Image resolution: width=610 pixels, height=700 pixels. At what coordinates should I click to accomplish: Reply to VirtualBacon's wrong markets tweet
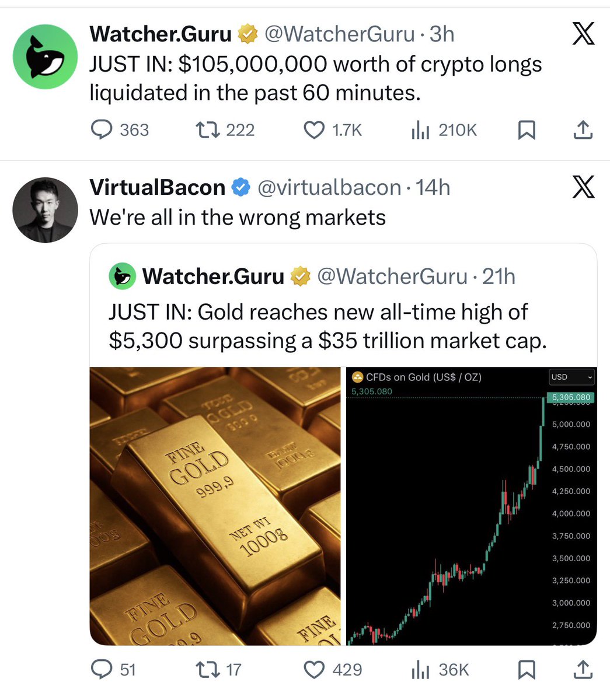click(102, 670)
